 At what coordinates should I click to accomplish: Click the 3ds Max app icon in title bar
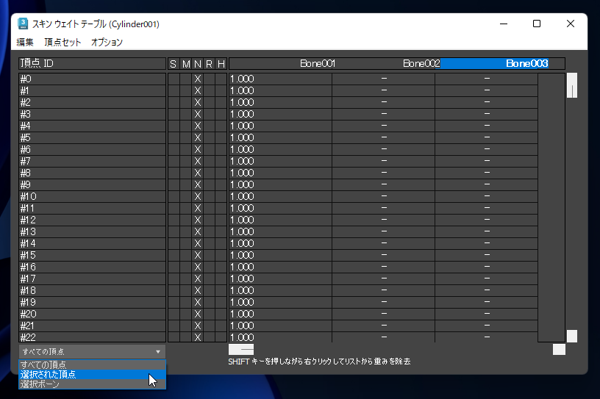click(x=23, y=24)
